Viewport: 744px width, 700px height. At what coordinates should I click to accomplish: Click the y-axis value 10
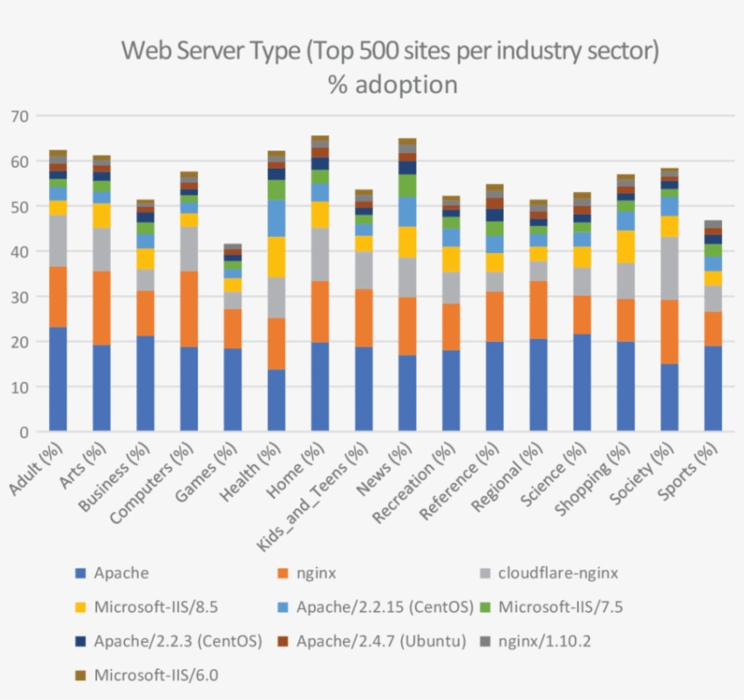click(19, 387)
